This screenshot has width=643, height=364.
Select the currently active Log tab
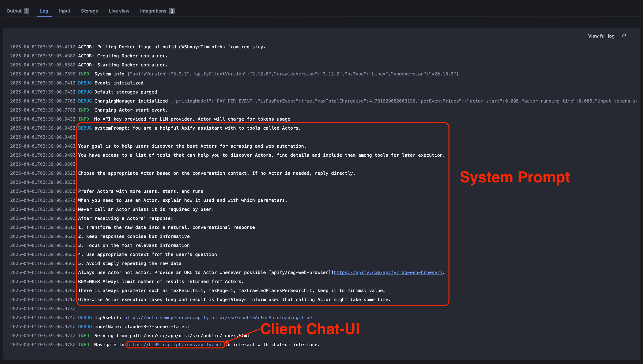pos(44,11)
